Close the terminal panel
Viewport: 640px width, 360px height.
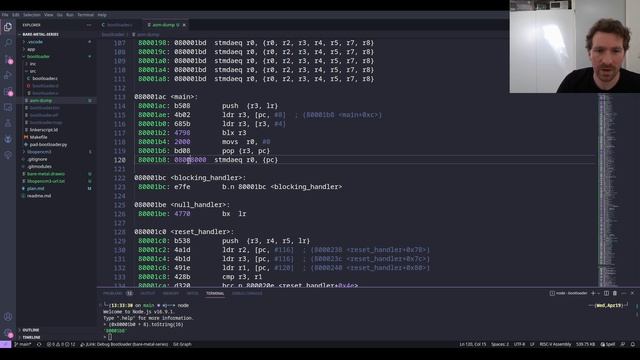coord(632,293)
